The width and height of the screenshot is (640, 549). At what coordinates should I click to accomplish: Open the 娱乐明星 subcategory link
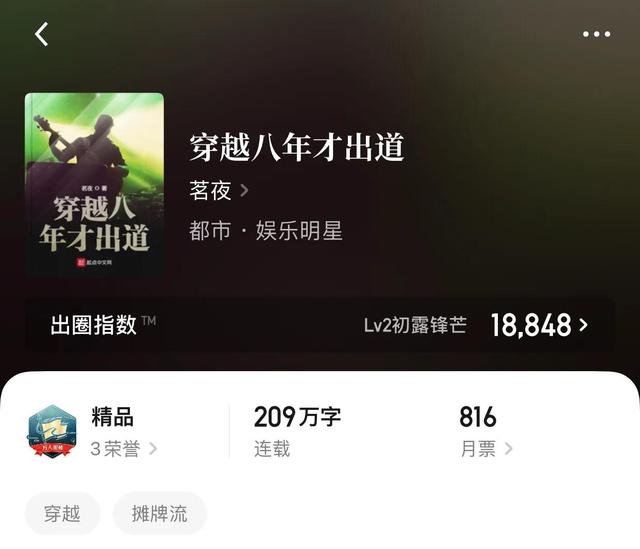point(299,231)
